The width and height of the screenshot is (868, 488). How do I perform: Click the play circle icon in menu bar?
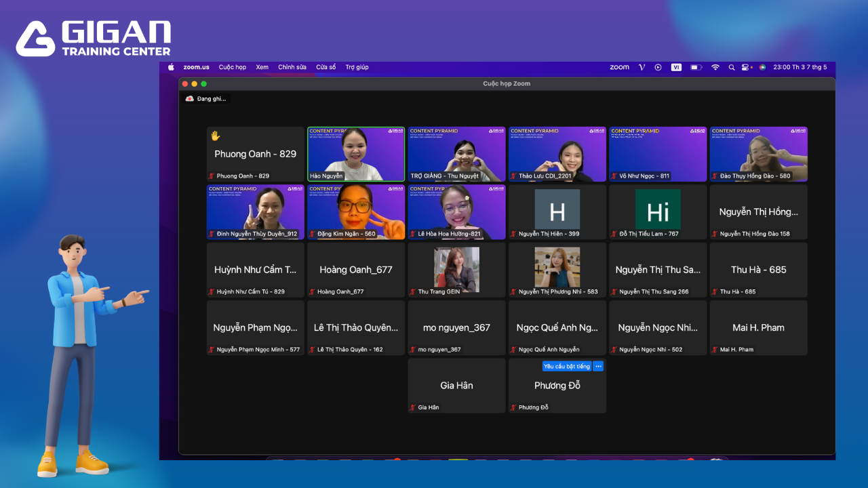[x=658, y=67]
